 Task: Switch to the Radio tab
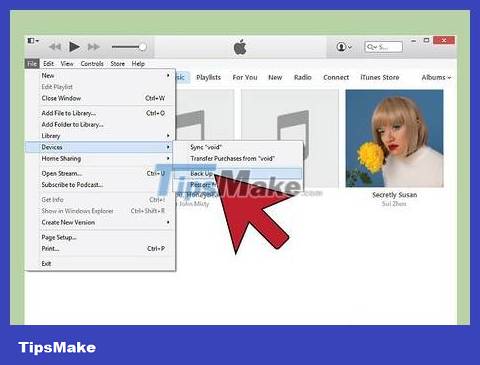pyautogui.click(x=303, y=77)
